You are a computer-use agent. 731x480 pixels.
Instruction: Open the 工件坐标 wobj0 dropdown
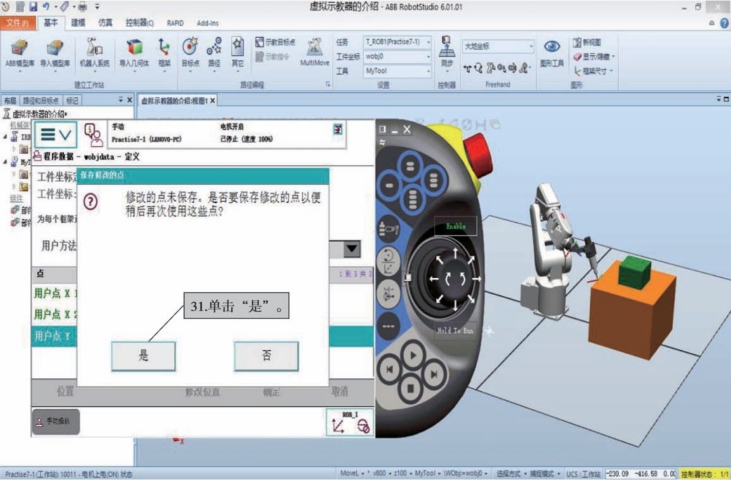(x=397, y=56)
